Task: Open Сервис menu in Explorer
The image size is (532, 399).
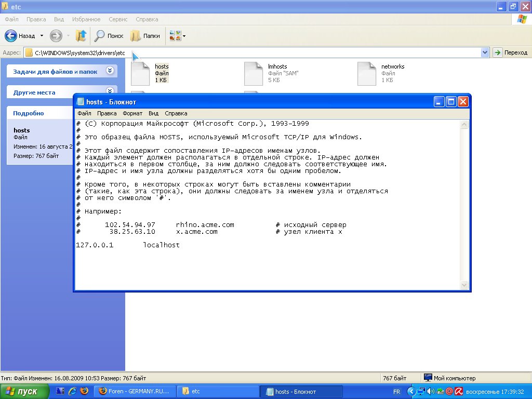Action: [x=118, y=19]
